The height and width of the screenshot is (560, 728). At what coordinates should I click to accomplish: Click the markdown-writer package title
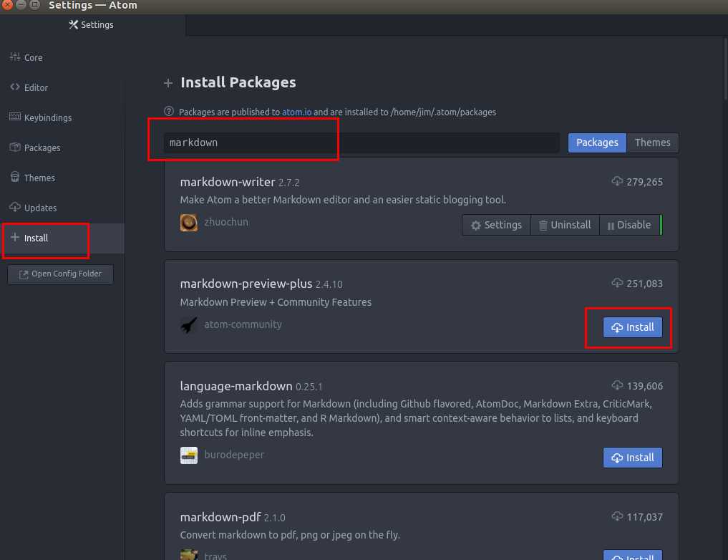228,182
